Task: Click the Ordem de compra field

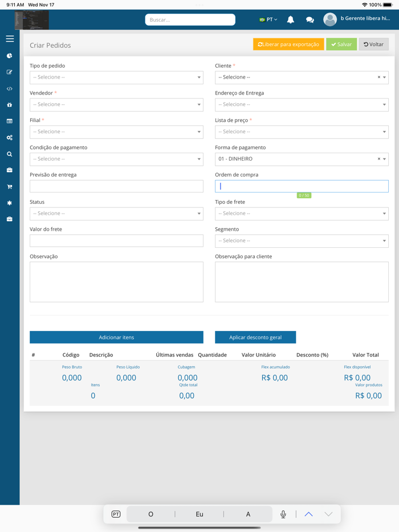Action: (302, 186)
